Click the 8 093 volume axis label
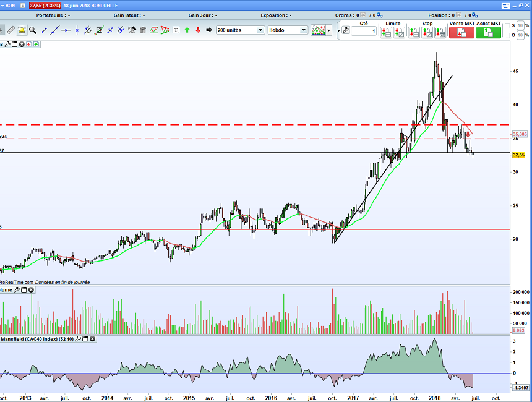This screenshot has width=532, height=402. point(518,330)
